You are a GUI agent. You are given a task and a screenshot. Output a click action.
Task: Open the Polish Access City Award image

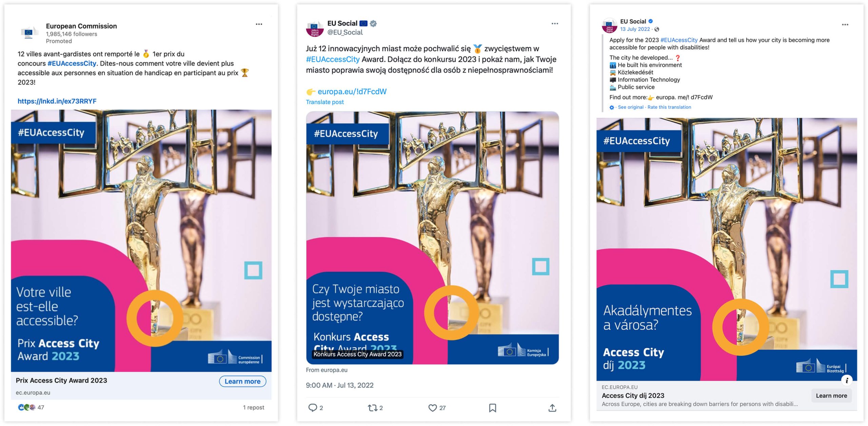(432, 238)
